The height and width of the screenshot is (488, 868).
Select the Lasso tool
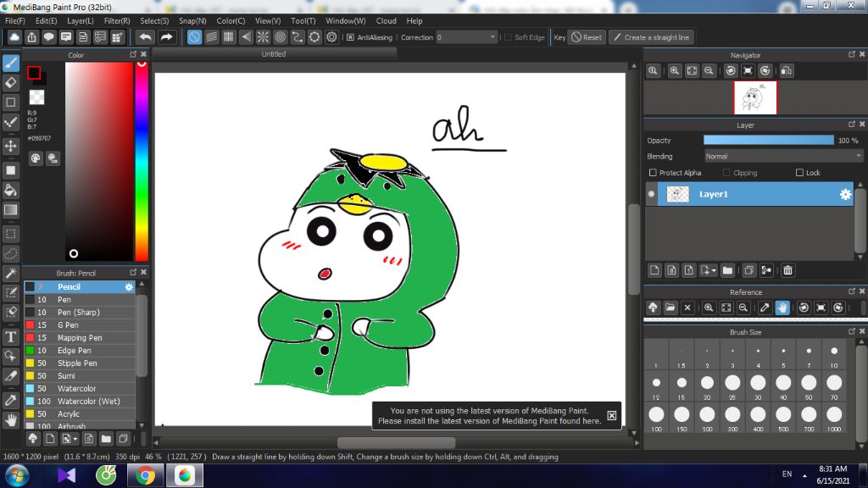11,254
